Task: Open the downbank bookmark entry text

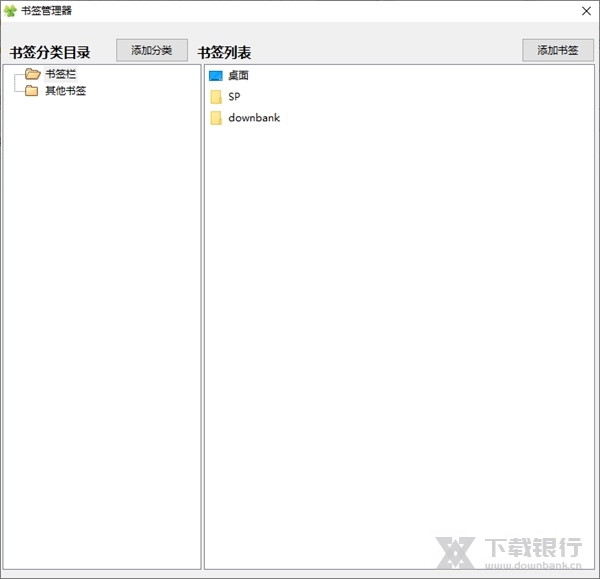Action: click(x=254, y=117)
